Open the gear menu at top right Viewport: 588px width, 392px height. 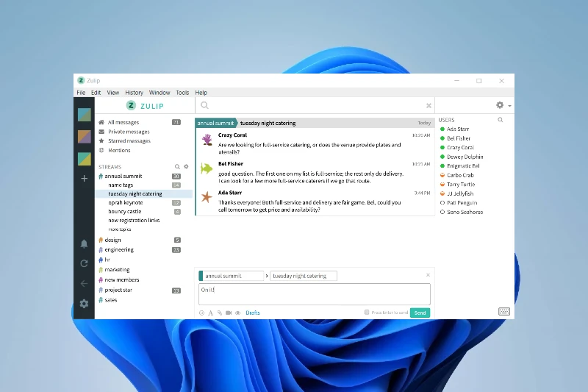coord(503,105)
